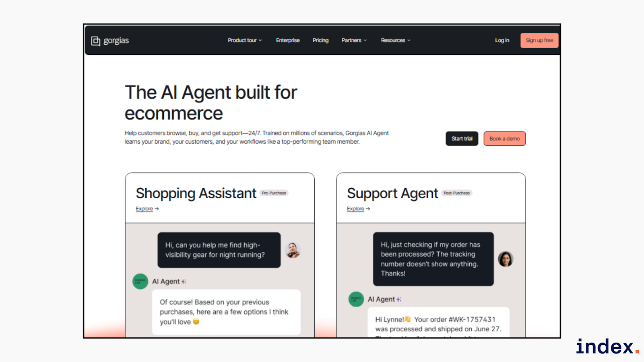Image resolution: width=644 pixels, height=362 pixels.
Task: Expand the Product tour dropdown menu
Action: tap(245, 40)
